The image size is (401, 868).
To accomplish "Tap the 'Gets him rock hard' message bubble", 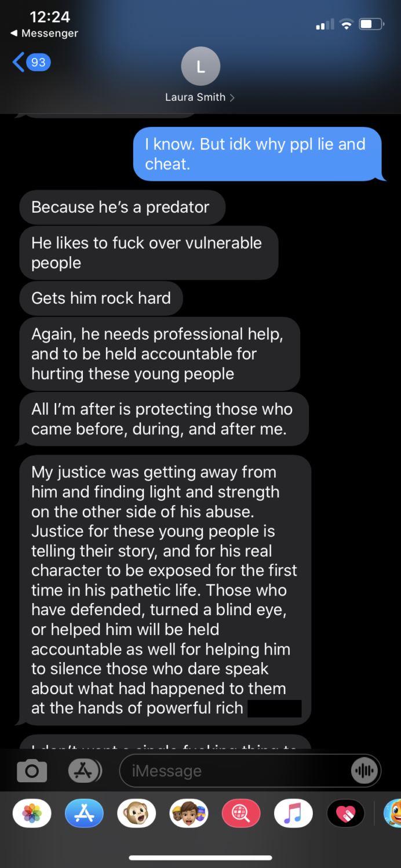I will tap(101, 298).
